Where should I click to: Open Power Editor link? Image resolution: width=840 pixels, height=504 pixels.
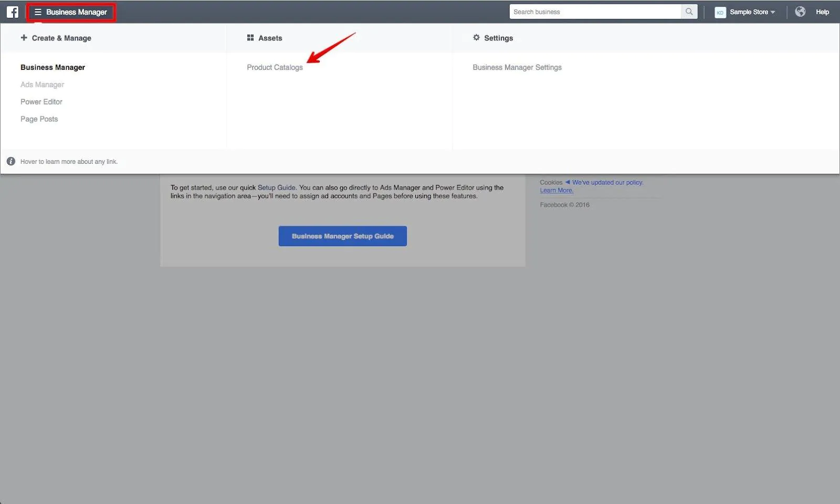[x=41, y=102]
